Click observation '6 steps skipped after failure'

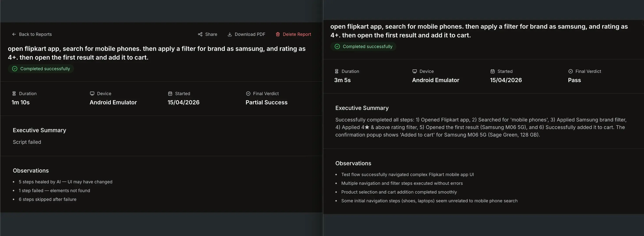[48, 199]
